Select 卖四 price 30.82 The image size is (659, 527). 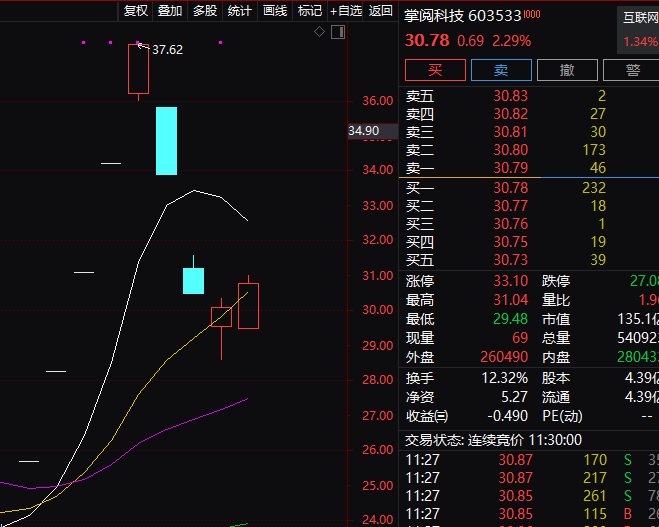[510, 114]
